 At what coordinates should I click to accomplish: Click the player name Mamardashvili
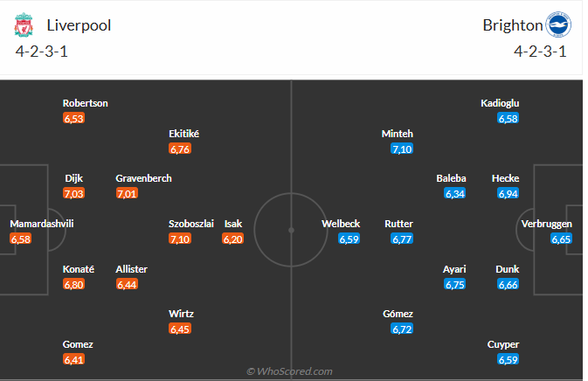coord(42,224)
